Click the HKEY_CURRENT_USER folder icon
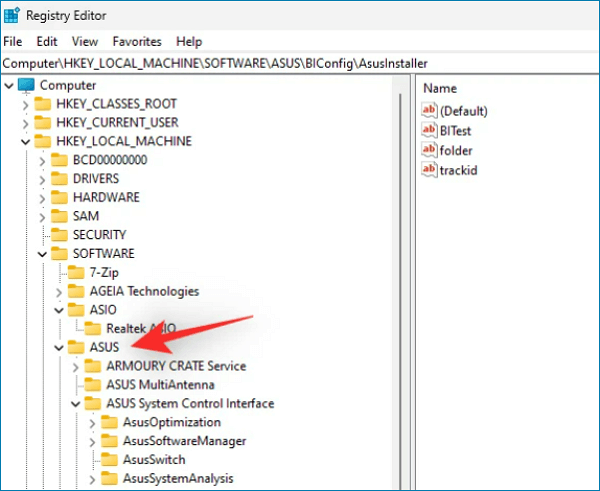This screenshot has height=491, width=600. coord(42,122)
